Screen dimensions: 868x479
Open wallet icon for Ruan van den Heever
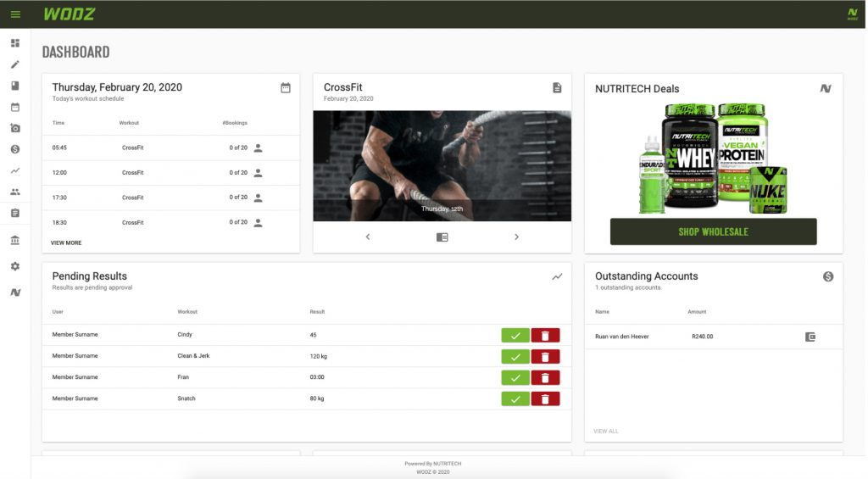point(810,337)
